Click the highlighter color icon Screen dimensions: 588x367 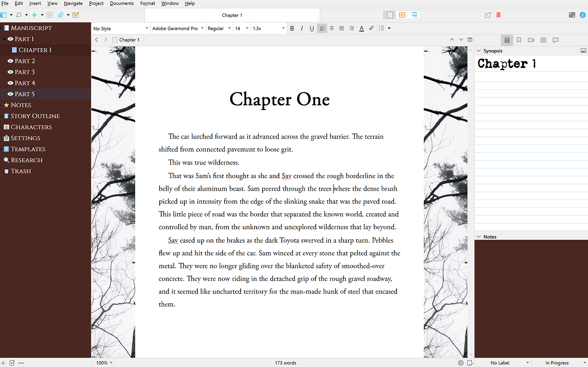[371, 28]
